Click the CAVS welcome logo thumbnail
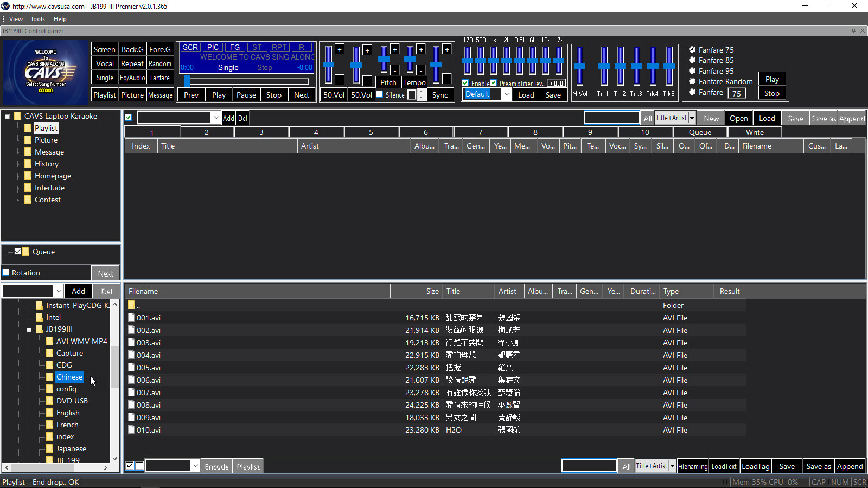 click(x=46, y=72)
